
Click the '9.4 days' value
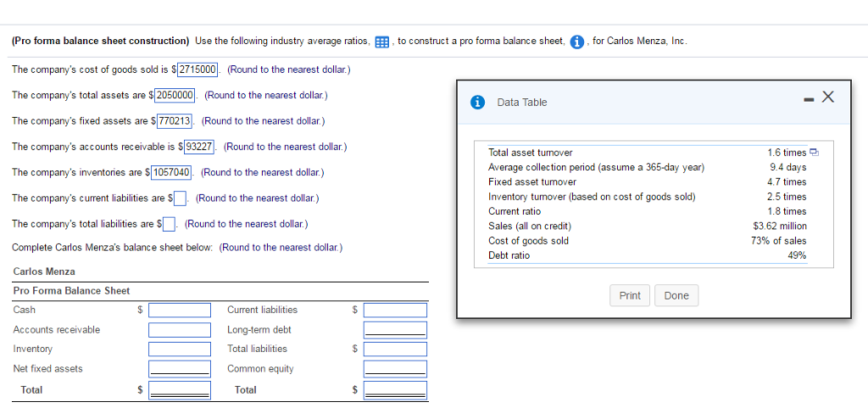pos(787,167)
